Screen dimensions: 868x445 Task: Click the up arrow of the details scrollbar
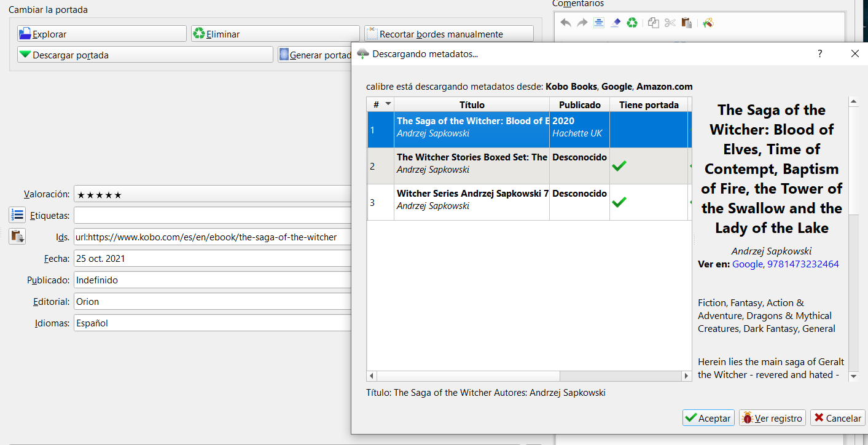pyautogui.click(x=853, y=101)
